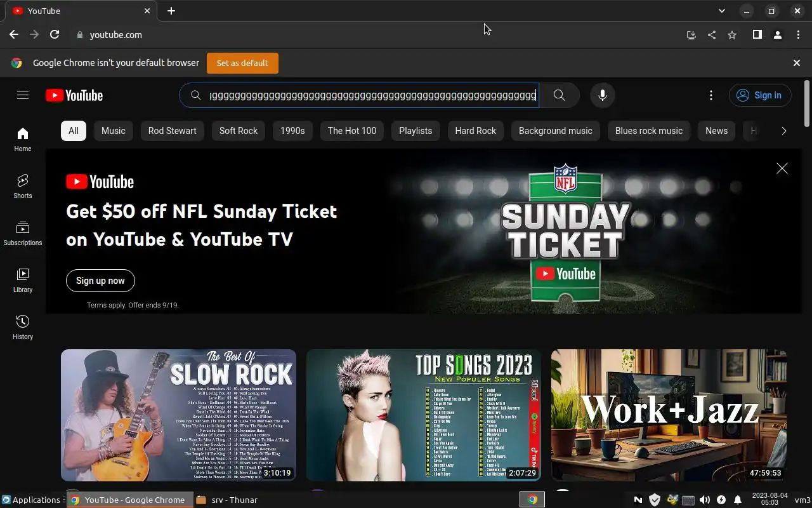Click the Chrome icon in the taskbar

point(532,500)
